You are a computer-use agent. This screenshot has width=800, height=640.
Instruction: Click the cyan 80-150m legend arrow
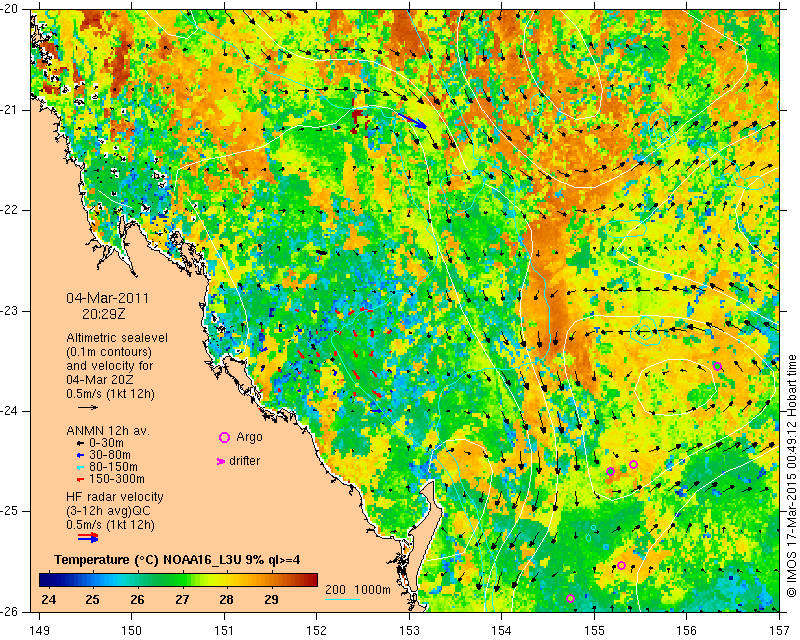80,467
